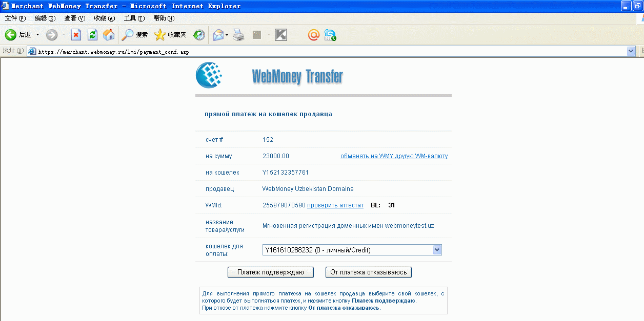Screen dimensions: 644x321
Task: Click the invoice number 152
Action: 268,140
